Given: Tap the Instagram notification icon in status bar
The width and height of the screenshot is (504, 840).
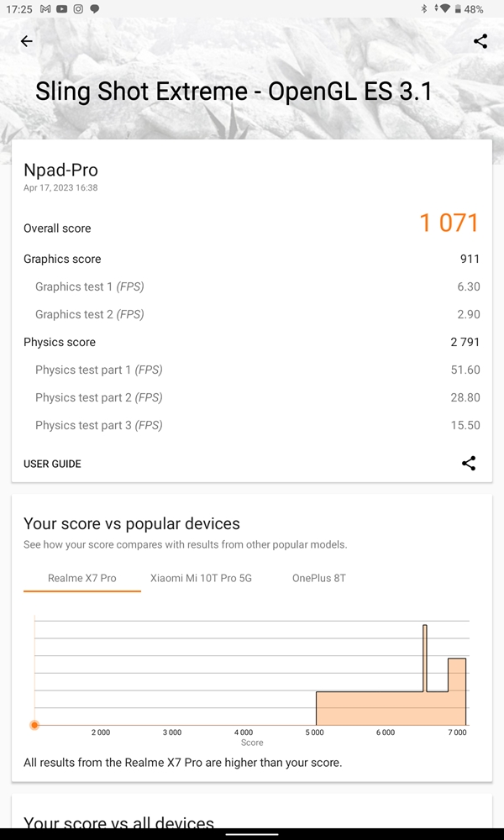Looking at the screenshot, I should (x=78, y=9).
